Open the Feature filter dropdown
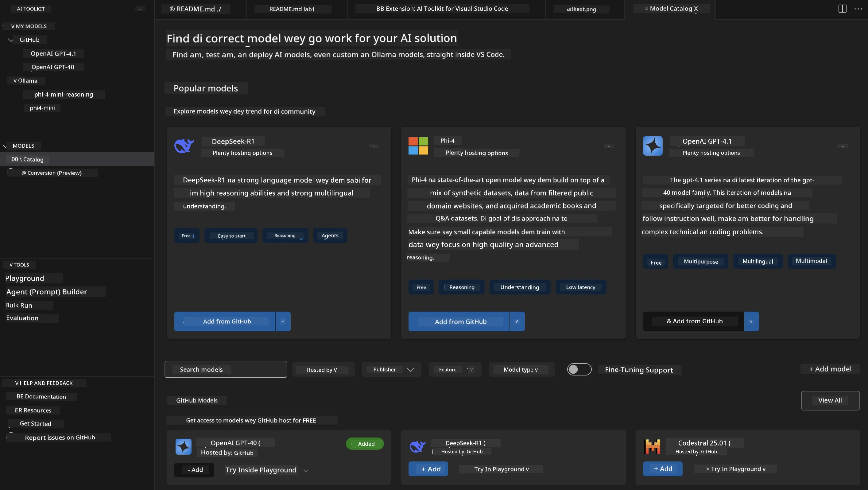 pos(455,370)
